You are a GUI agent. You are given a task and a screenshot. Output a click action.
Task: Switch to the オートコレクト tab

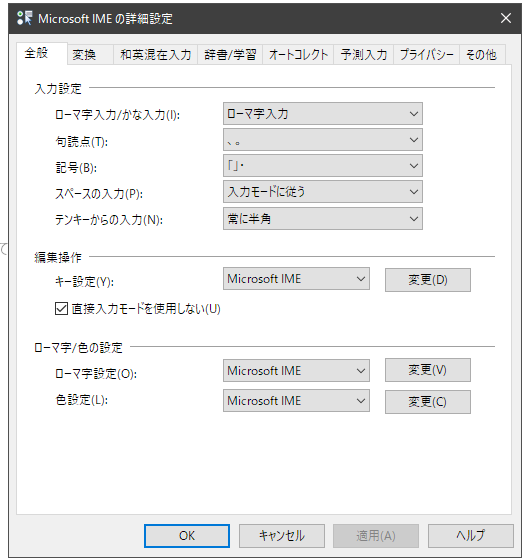pyautogui.click(x=298, y=55)
